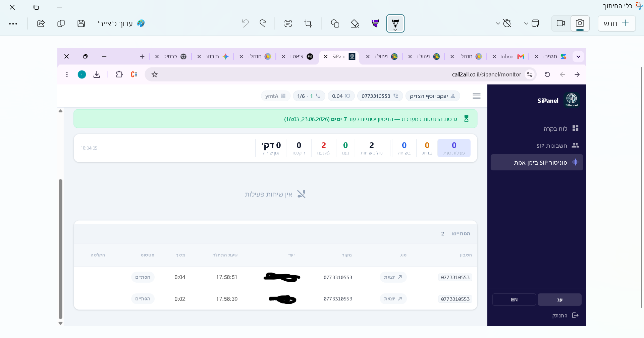
Task: Open the browser downloads icon
Action: pos(97,74)
